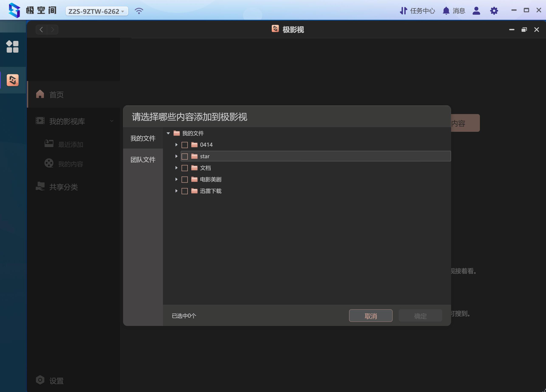This screenshot has width=546, height=392.
Task: Open the settings gear in top bar
Action: (x=494, y=11)
